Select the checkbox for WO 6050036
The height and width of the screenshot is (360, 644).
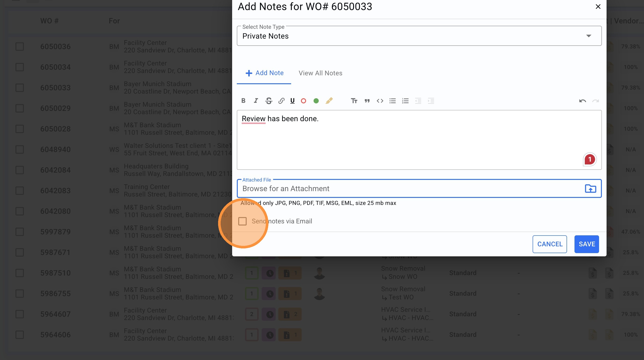coord(20,47)
